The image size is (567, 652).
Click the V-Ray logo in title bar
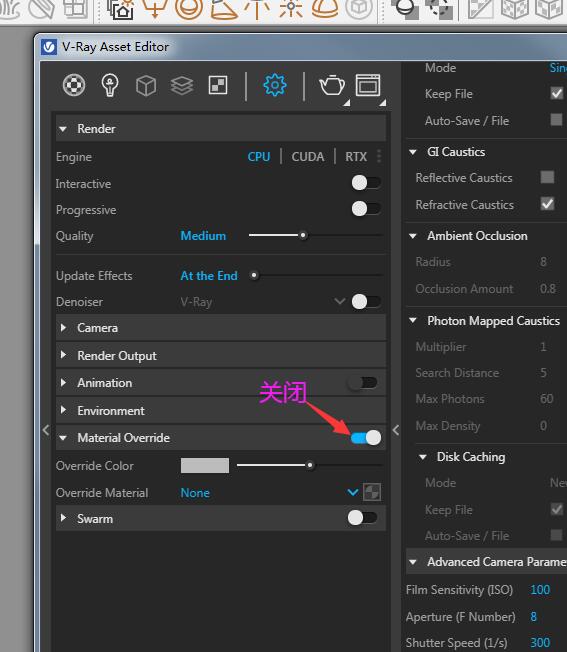(49, 47)
